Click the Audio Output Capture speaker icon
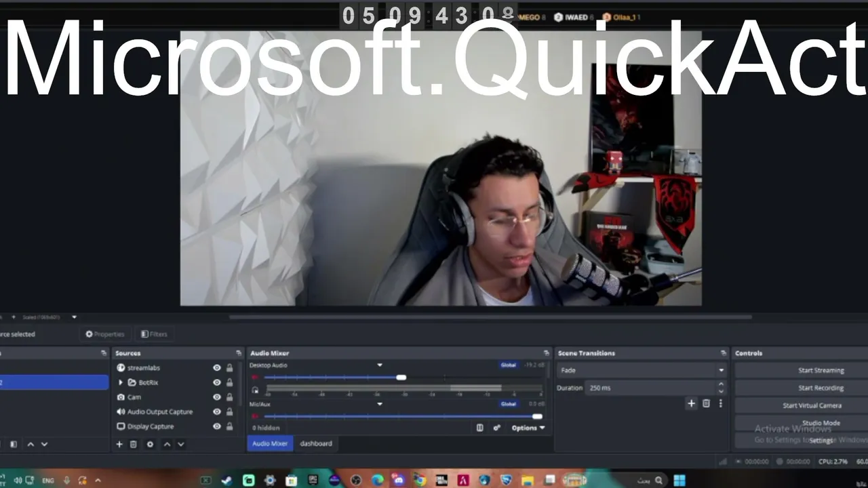This screenshot has width=868, height=488. pos(121,411)
